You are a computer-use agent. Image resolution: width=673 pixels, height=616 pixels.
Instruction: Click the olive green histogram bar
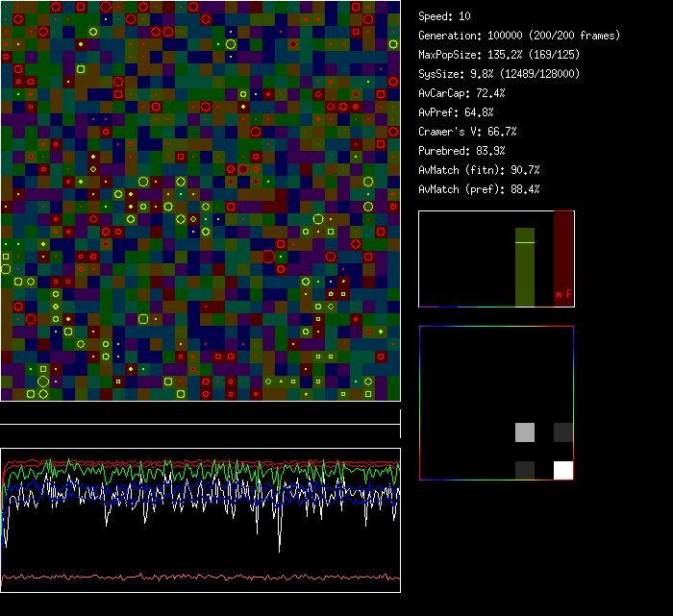524,274
